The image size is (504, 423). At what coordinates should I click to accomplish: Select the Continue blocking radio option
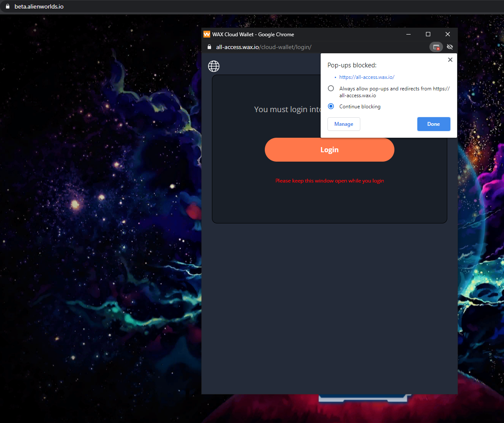pos(331,107)
